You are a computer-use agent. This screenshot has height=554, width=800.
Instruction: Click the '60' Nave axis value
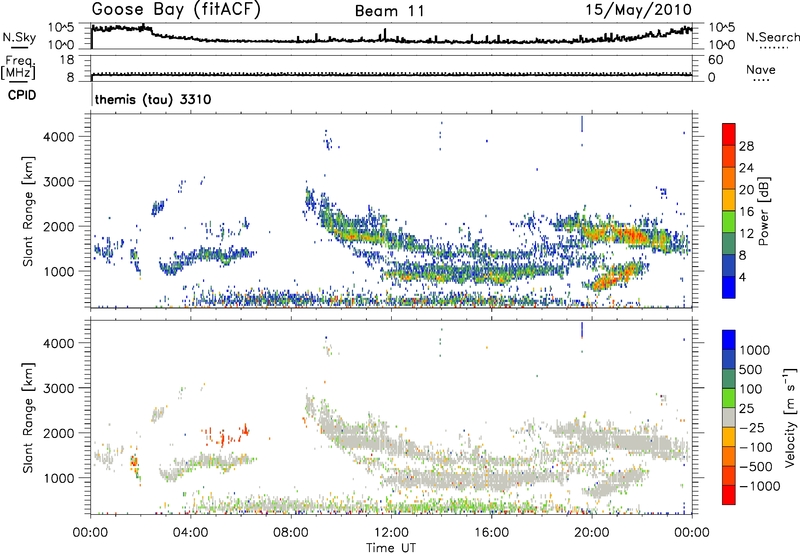click(x=716, y=60)
